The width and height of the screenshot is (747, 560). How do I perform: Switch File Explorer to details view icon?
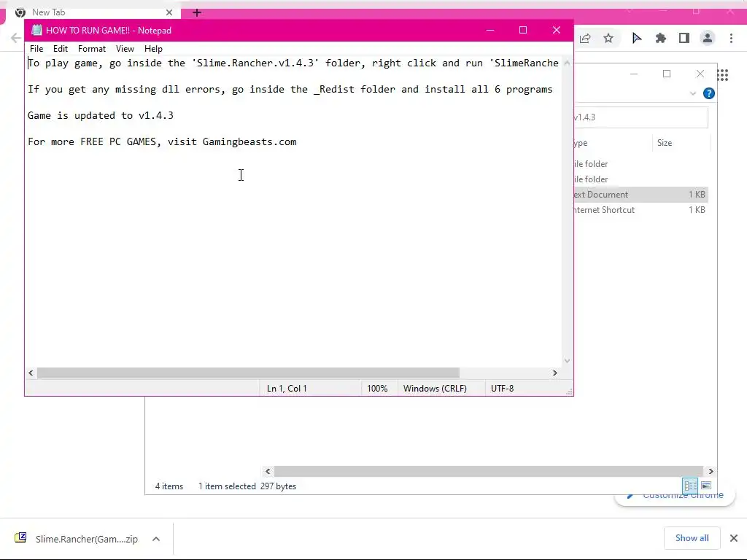click(x=690, y=486)
